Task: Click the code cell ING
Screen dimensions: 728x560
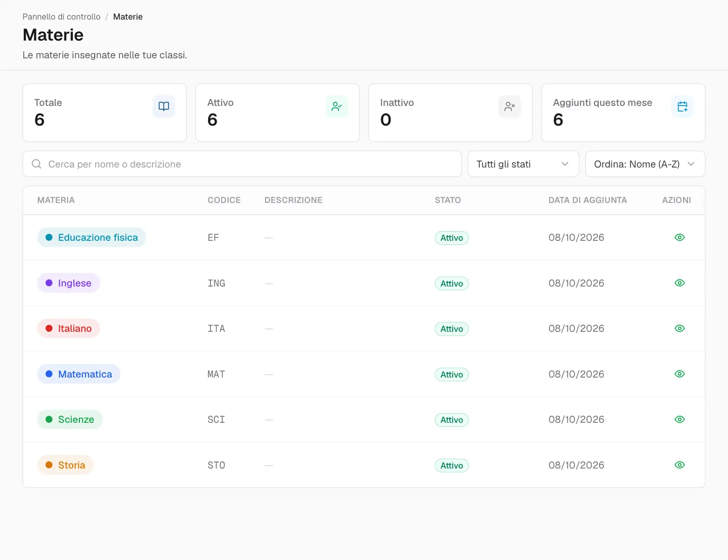Action: point(217,283)
